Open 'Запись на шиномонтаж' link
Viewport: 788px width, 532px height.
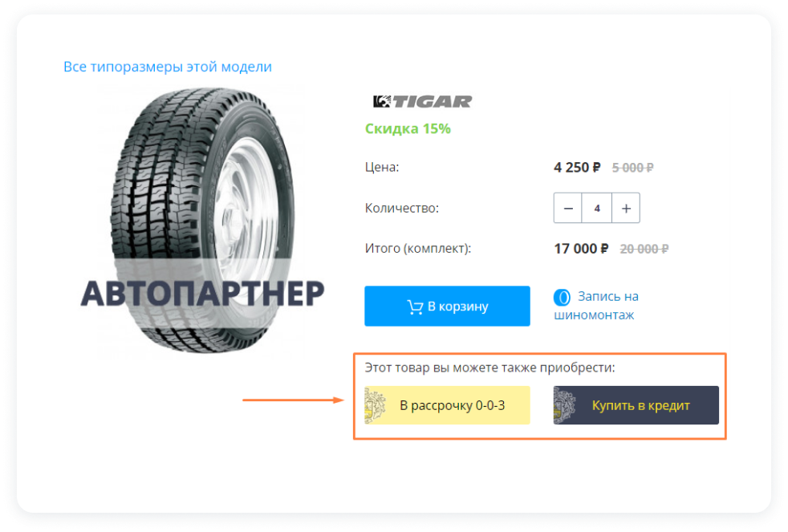[596, 306]
